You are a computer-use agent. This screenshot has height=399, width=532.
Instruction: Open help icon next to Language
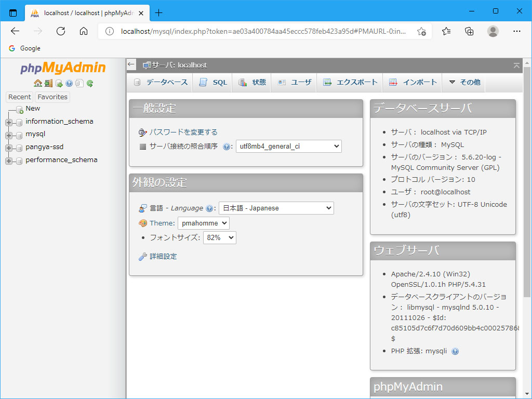point(209,208)
